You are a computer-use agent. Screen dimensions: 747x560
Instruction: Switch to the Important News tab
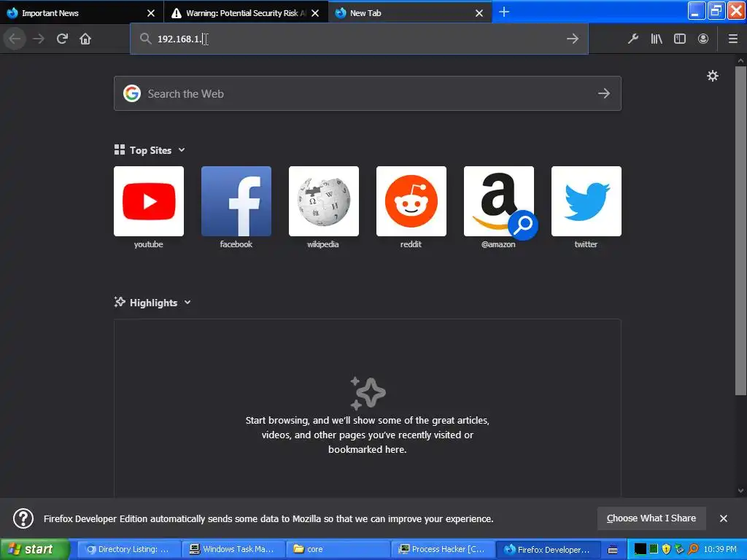click(x=81, y=13)
